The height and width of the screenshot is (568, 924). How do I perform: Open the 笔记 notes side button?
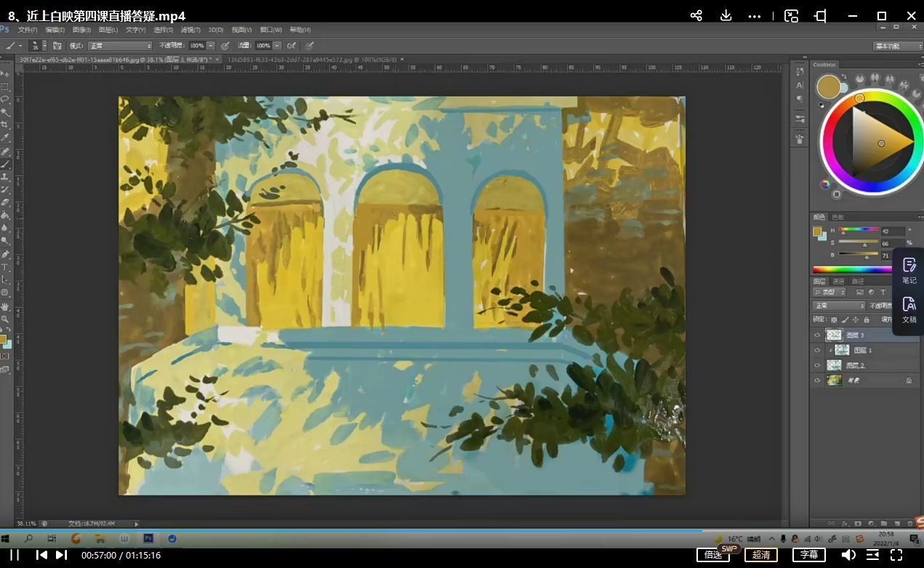pyautogui.click(x=909, y=271)
